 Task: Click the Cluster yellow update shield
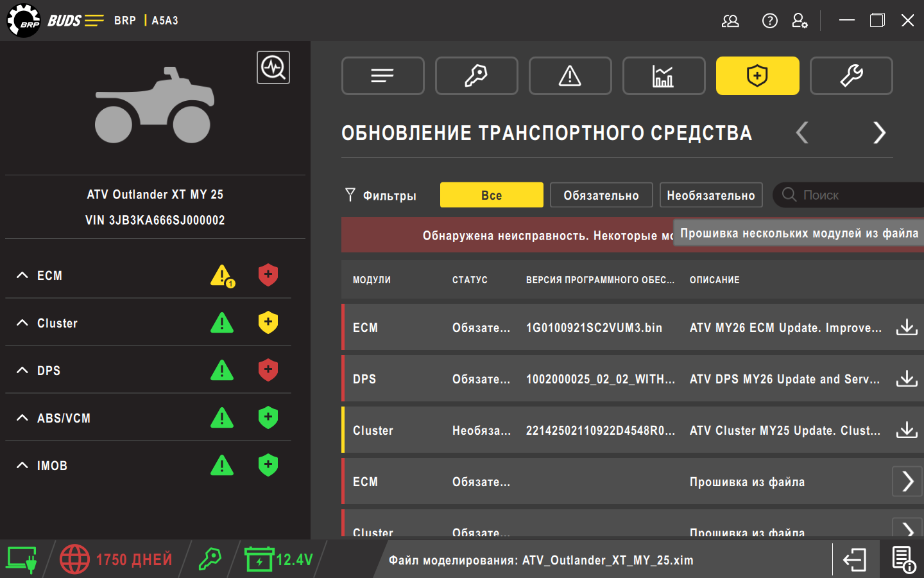(268, 322)
